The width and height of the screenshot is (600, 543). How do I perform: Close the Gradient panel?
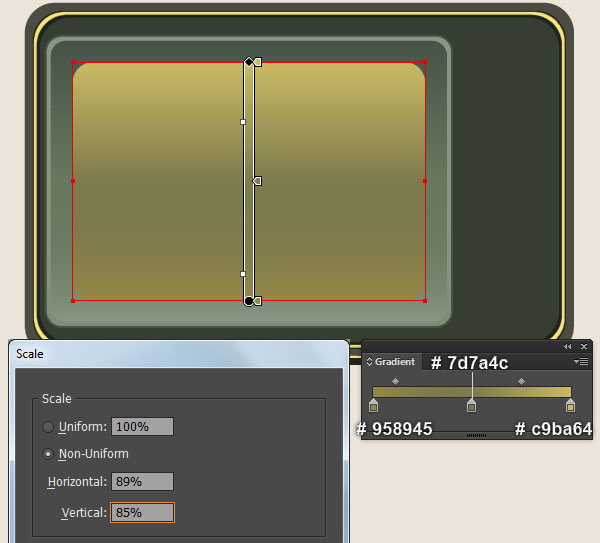coord(584,347)
